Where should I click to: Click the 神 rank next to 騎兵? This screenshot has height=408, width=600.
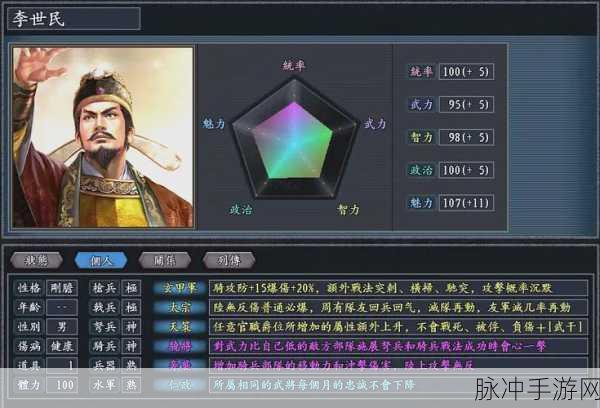click(x=131, y=346)
